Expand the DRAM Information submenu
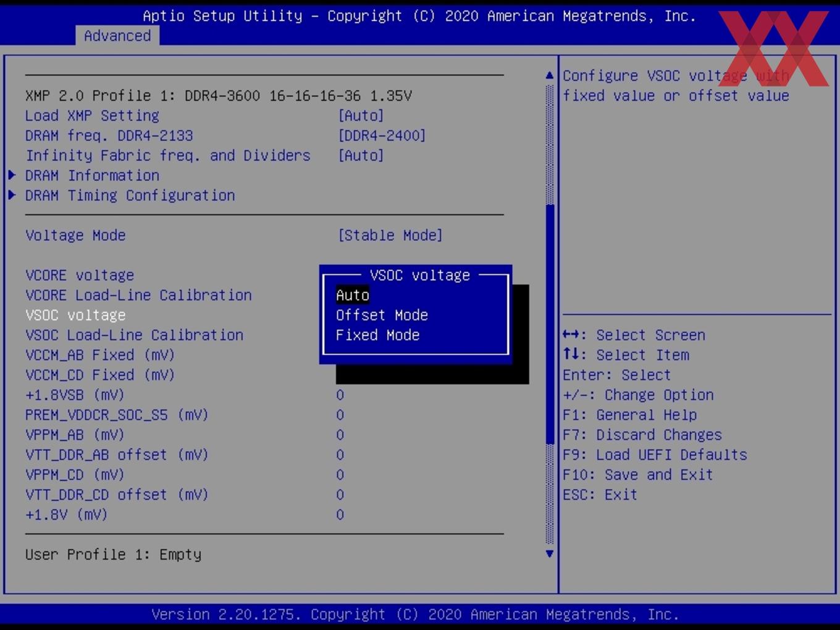840x630 pixels. coord(92,175)
